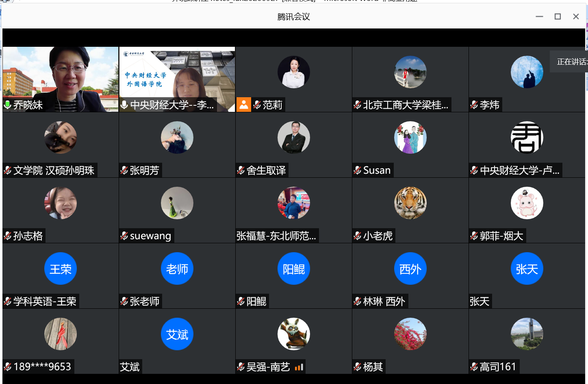Click the blue 艾斌 circular avatar
Image resolution: width=588 pixels, height=384 pixels.
[177, 334]
